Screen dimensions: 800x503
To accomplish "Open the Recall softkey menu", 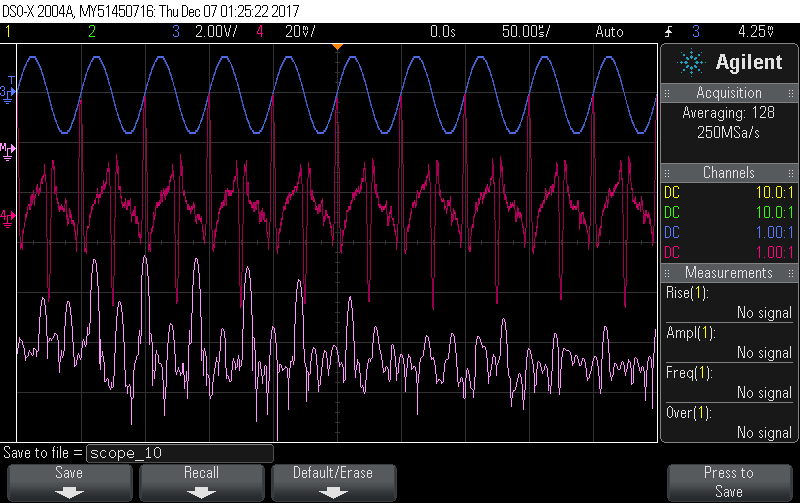I will click(x=202, y=482).
